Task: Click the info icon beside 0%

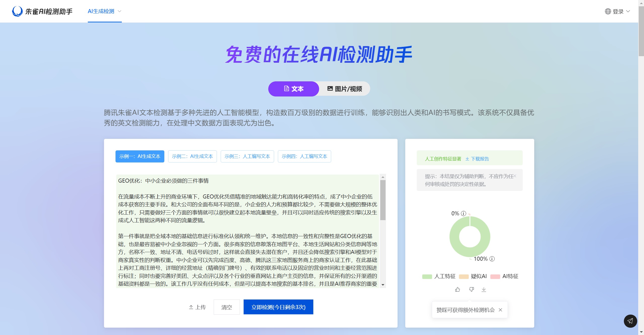Action: pyautogui.click(x=463, y=213)
